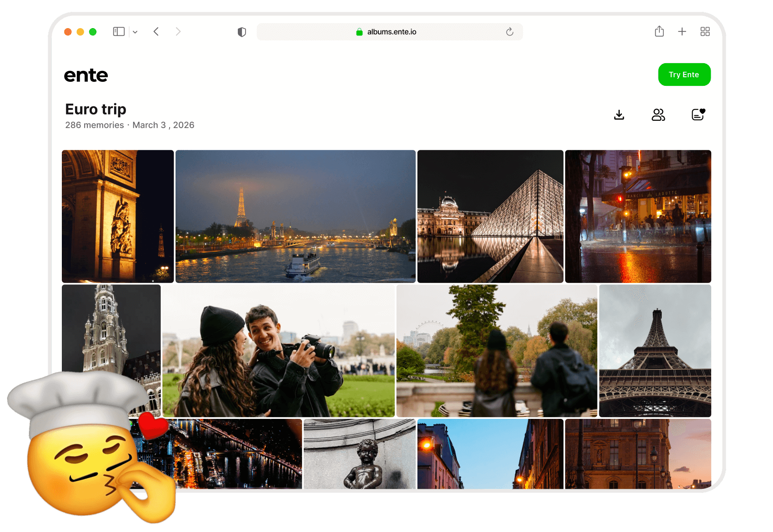Click the Try Ente button
This screenshot has height=532, width=773.
tap(684, 75)
